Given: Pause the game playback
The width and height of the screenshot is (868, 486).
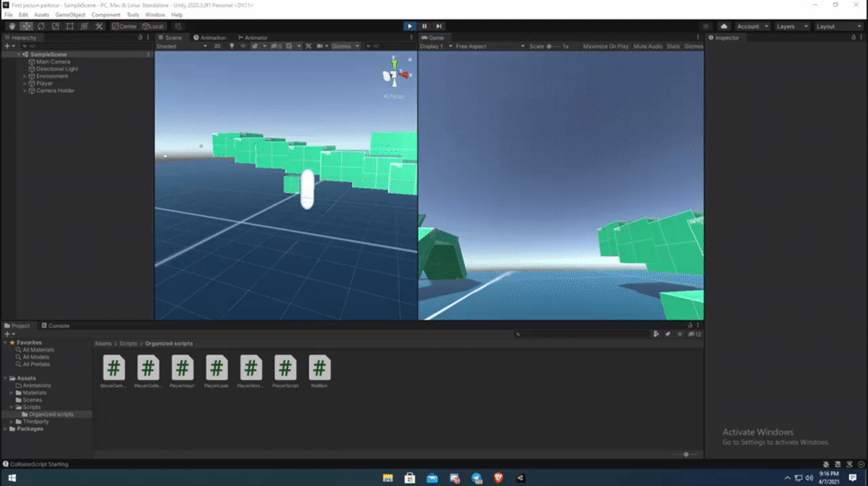Looking at the screenshot, I should [424, 26].
